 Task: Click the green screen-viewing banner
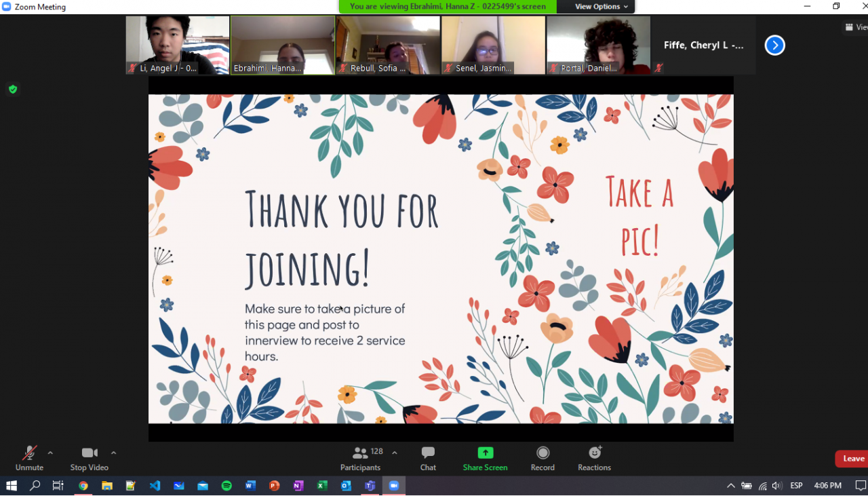pyautogui.click(x=448, y=7)
